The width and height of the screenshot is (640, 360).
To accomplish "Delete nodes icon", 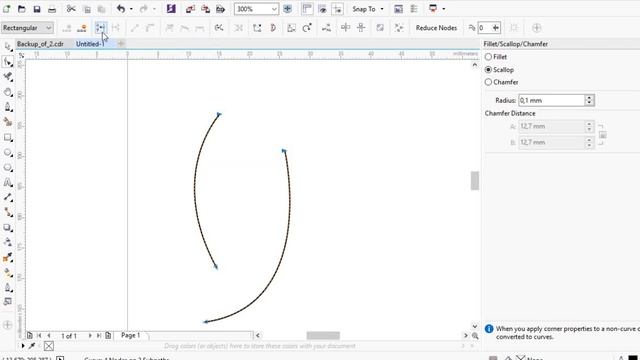I will [x=82, y=28].
